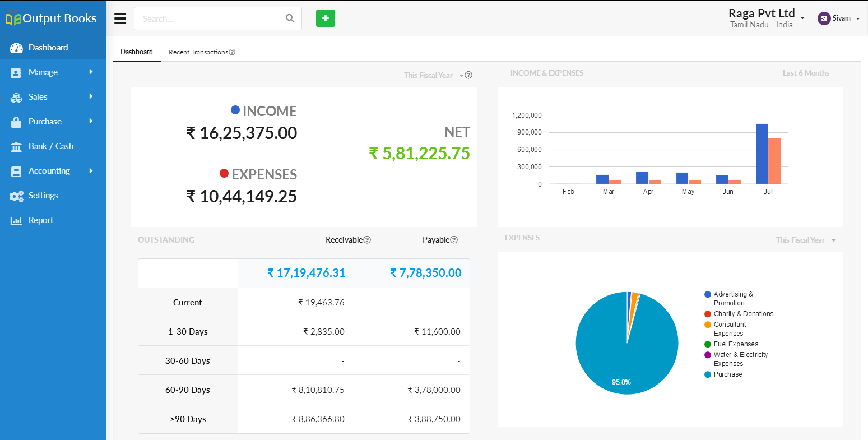Viewport: 868px width, 440px height.
Task: Click total receivable ₹ 17,19,476.31 link
Action: tap(306, 273)
